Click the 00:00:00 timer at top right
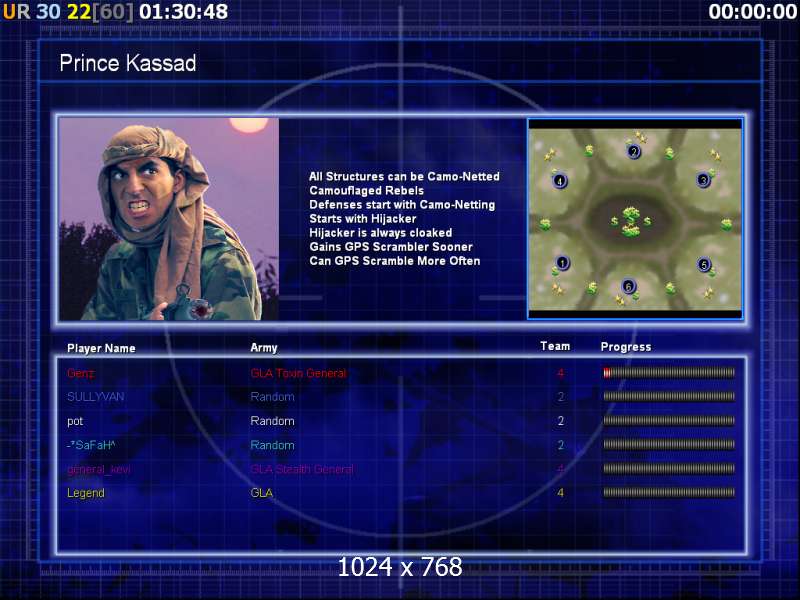The image size is (800, 600). pyautogui.click(x=753, y=12)
